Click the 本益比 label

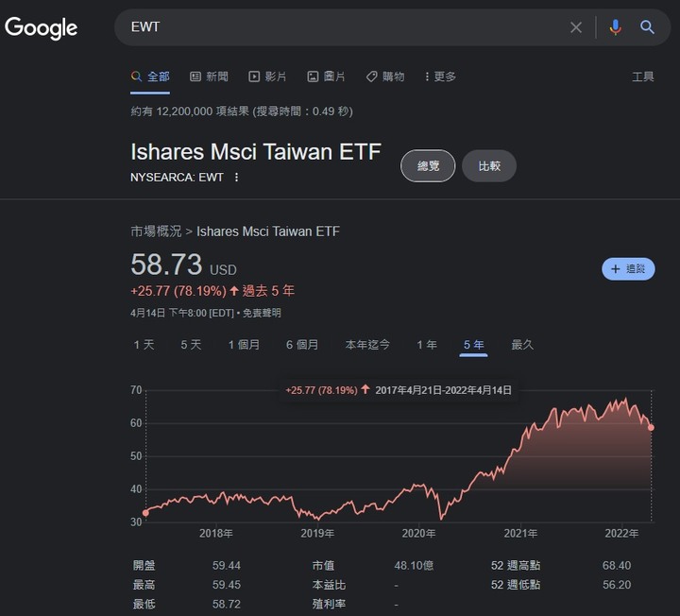(x=329, y=585)
